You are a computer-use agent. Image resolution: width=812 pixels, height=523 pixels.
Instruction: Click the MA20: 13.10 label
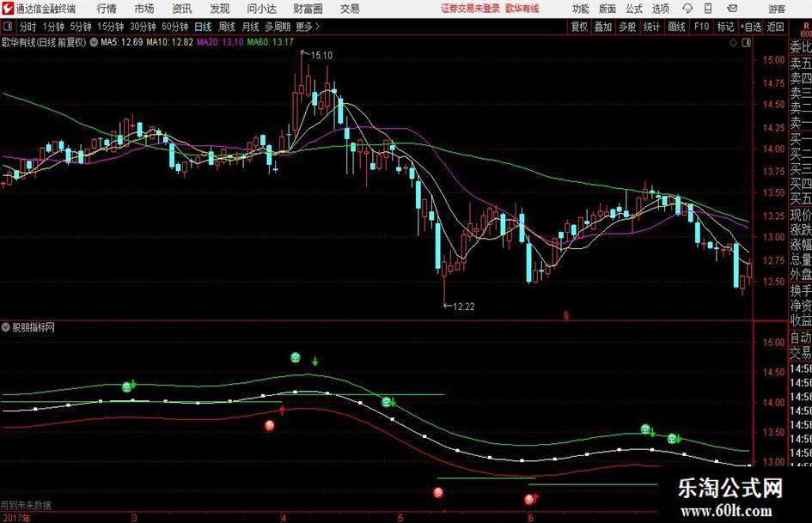220,42
